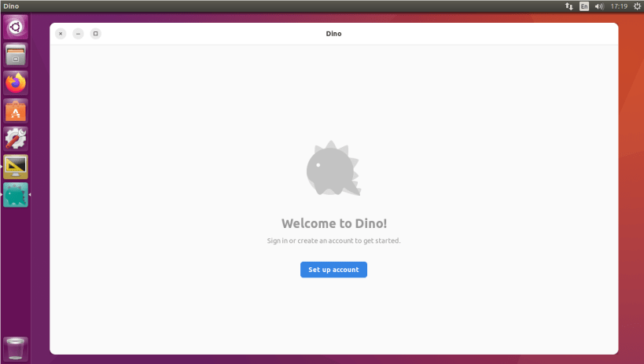Click the Dino label in top panel

click(11, 6)
